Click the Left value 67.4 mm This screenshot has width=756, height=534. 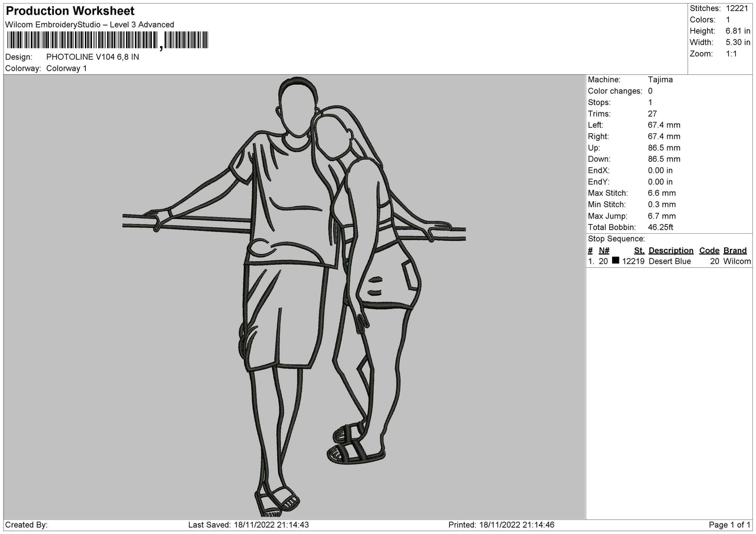pyautogui.click(x=664, y=125)
